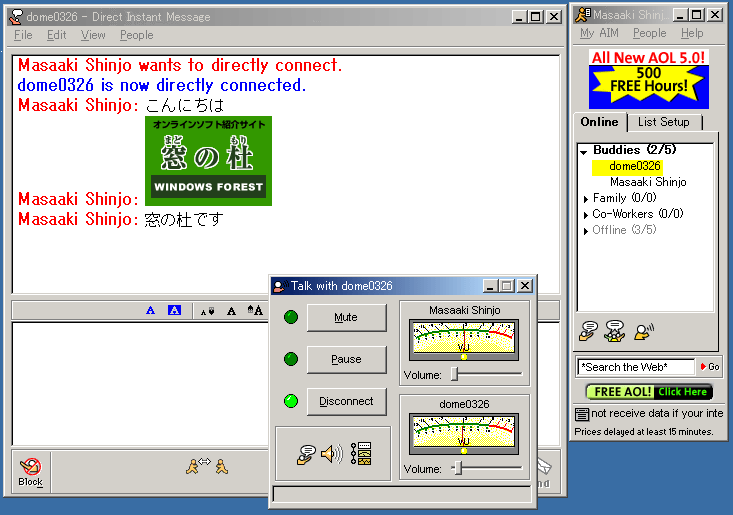Viewport: 733px width, 515px height.
Task: Click the green indicator next to Pause
Action: [291, 359]
